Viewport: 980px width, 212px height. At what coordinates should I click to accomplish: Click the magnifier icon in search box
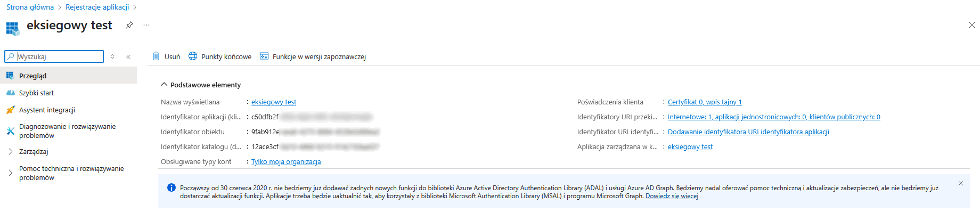click(11, 56)
